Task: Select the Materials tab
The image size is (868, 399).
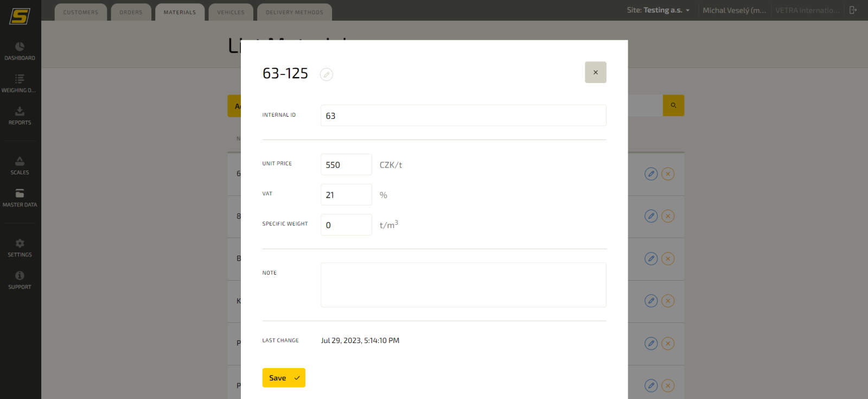Action: (x=180, y=12)
